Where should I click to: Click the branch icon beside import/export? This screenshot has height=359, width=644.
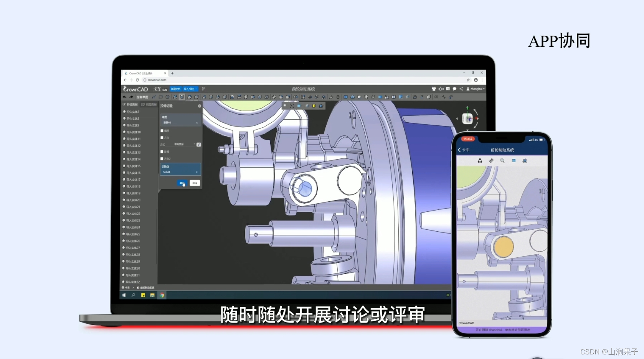(203, 89)
